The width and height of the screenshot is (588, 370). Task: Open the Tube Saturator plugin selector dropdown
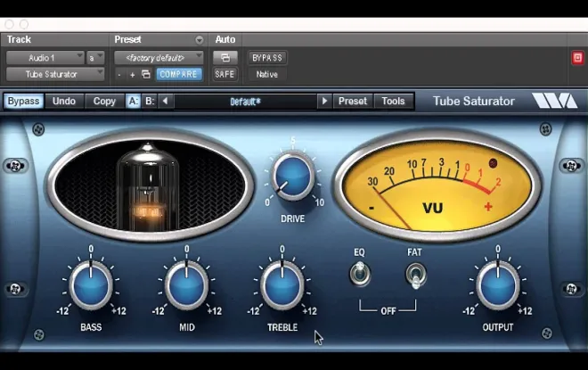[55, 74]
